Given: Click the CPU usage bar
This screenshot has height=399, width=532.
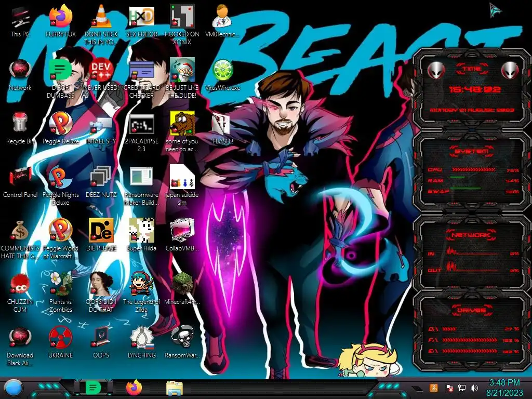Looking at the screenshot, I should 474,169.
